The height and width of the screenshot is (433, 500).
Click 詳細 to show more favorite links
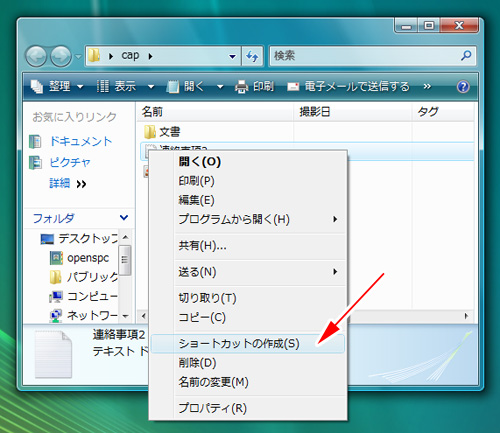tap(68, 183)
